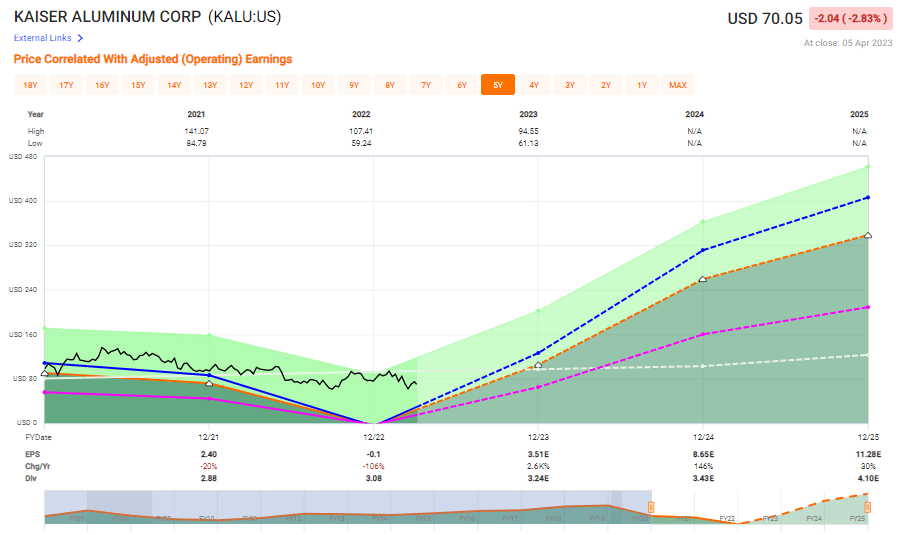The image size is (899, 535).
Task: Switch to the 9Y range
Action: click(x=354, y=85)
